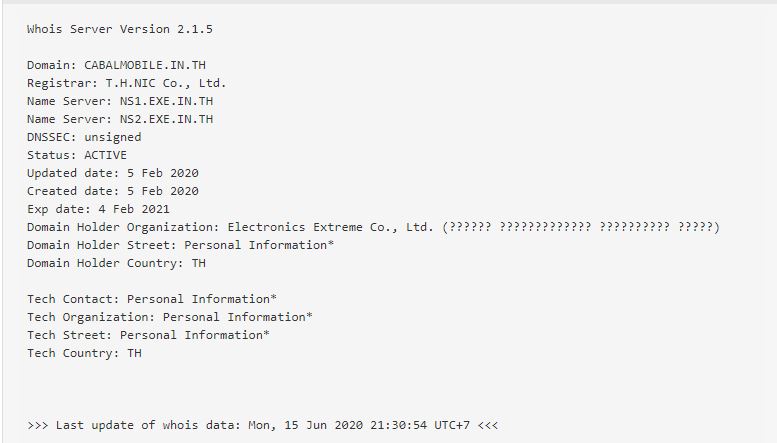Viewport: 777px width, 443px height.
Task: Click the Tech Street line
Action: [x=148, y=335]
